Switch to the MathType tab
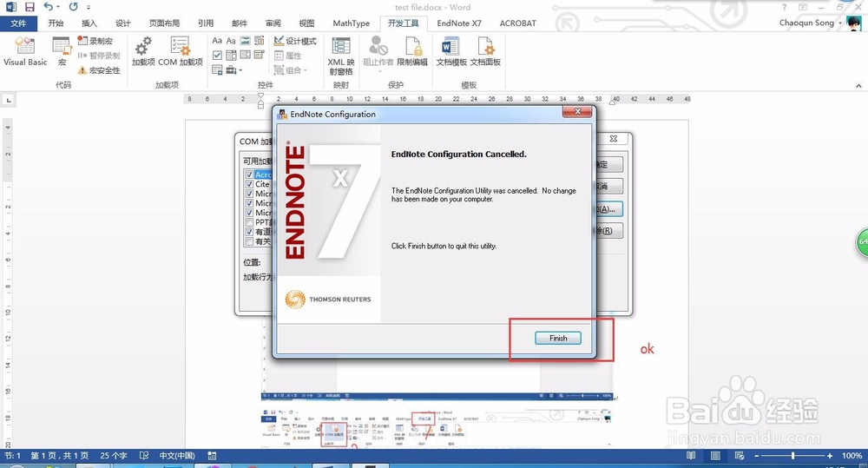The width and height of the screenshot is (868, 468). click(351, 23)
